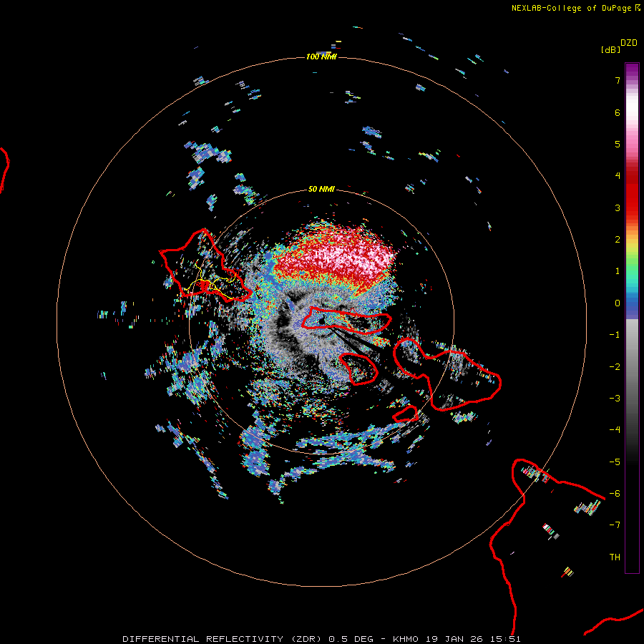Click DIFFERENTIAL REFLECTIVITY in the bottom caption
This screenshot has width=644, height=644.
[203, 639]
